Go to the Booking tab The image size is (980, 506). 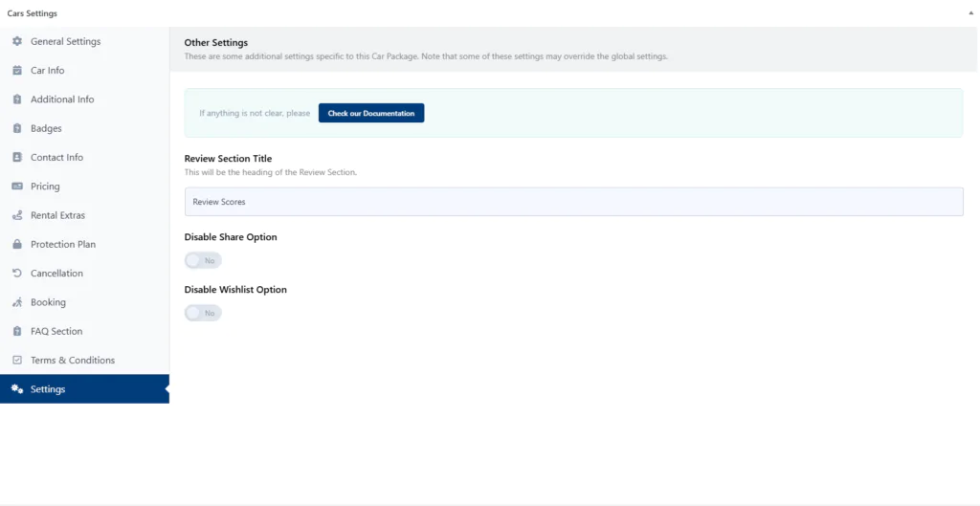84,302
